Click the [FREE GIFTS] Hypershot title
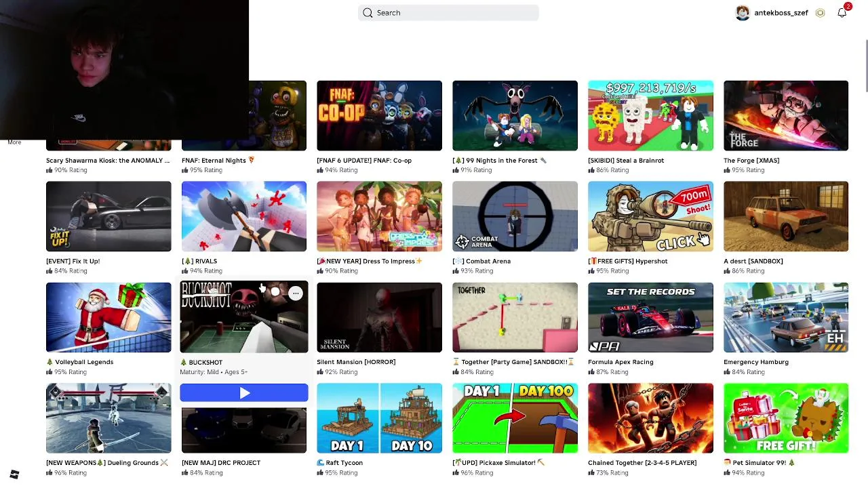 628,261
